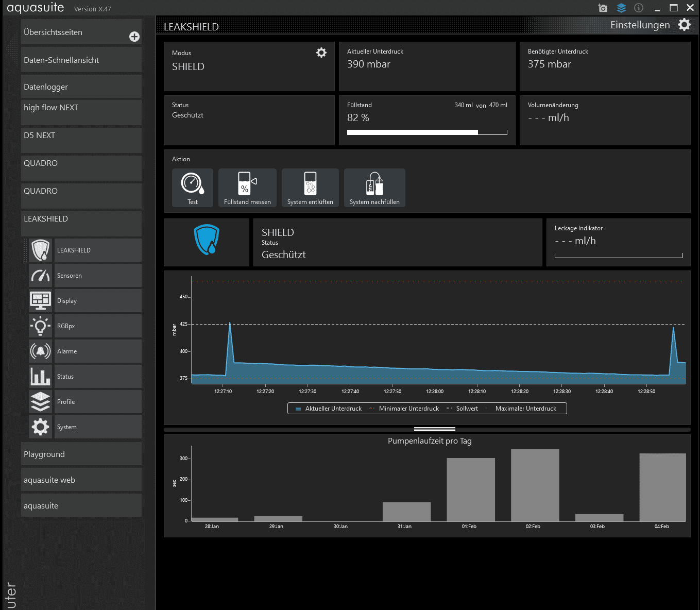The height and width of the screenshot is (610, 700).
Task: Select the System menu entry
Action: pos(98,427)
